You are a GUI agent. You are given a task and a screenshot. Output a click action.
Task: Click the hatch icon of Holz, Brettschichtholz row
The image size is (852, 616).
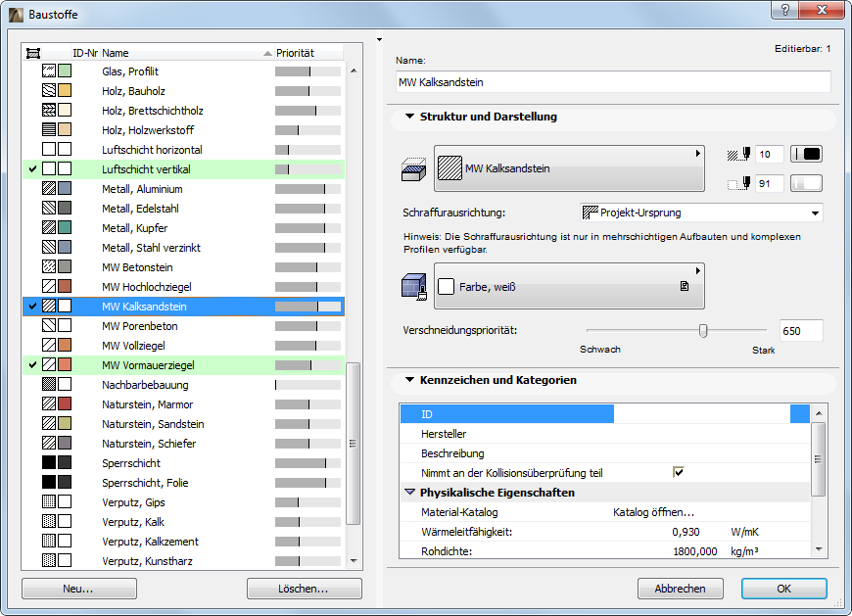pyautogui.click(x=49, y=111)
